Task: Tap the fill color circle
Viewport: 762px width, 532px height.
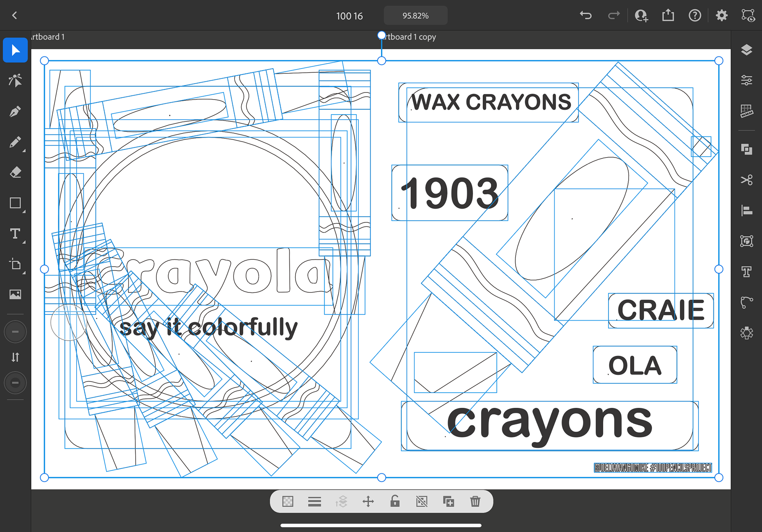Action: coord(15,332)
